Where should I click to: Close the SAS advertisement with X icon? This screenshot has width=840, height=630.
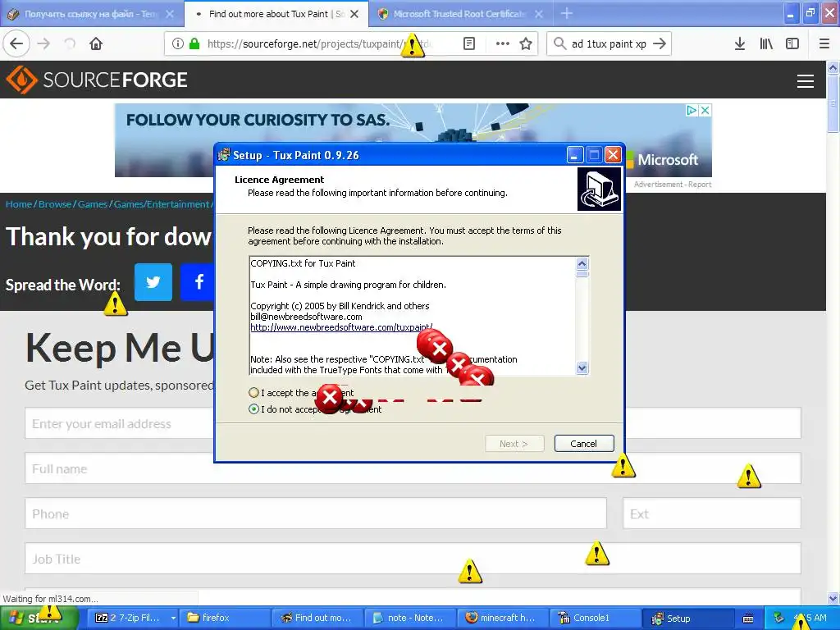coord(705,110)
